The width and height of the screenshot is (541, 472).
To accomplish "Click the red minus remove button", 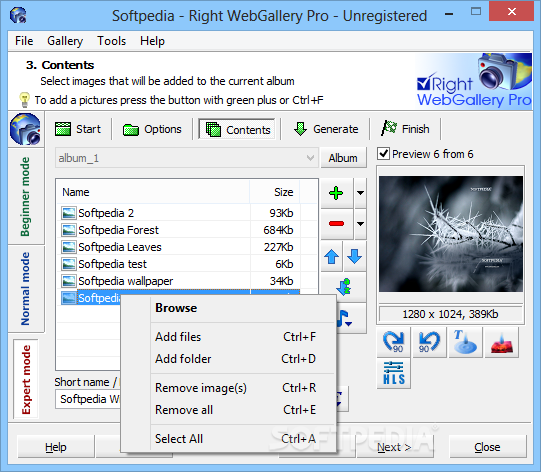I will point(336,224).
